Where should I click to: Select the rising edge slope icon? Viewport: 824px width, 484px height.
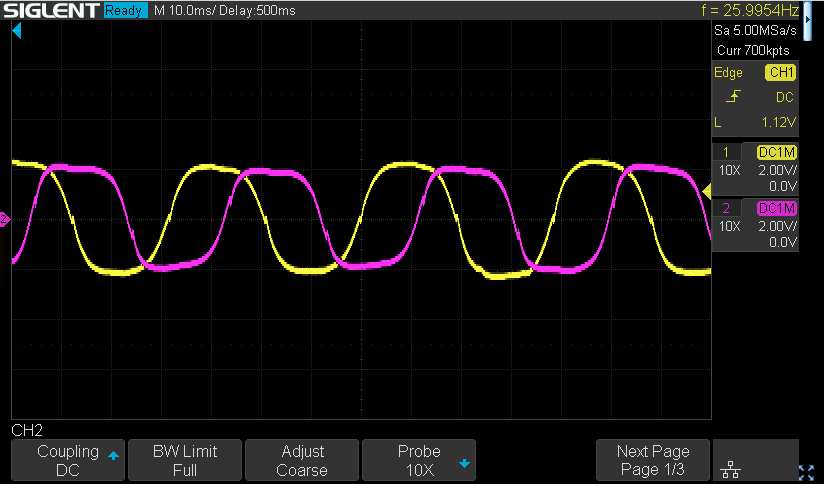click(733, 97)
